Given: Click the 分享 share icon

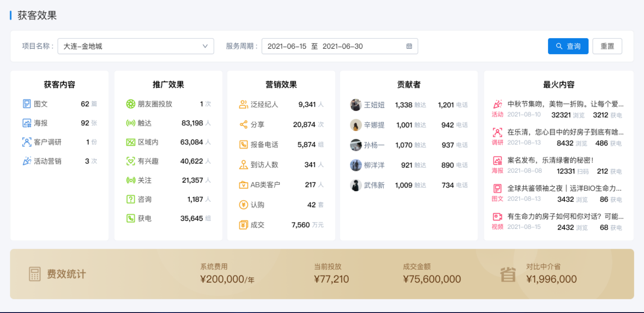Looking at the screenshot, I should pos(243,124).
